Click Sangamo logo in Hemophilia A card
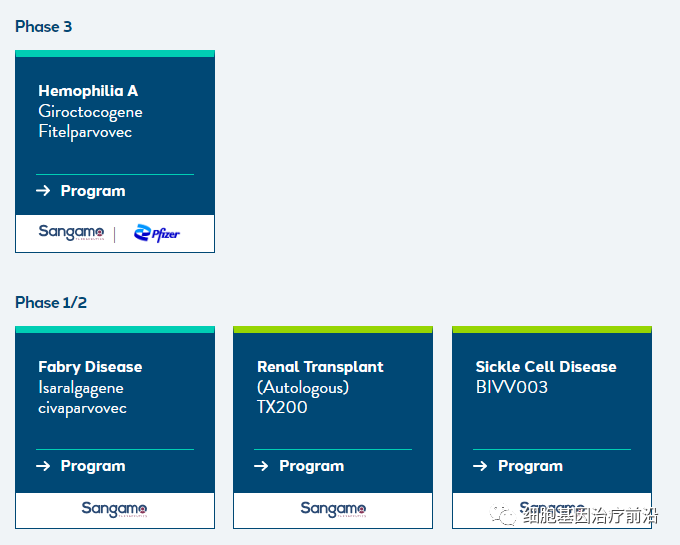Screen dimensions: 680x545 (71, 233)
